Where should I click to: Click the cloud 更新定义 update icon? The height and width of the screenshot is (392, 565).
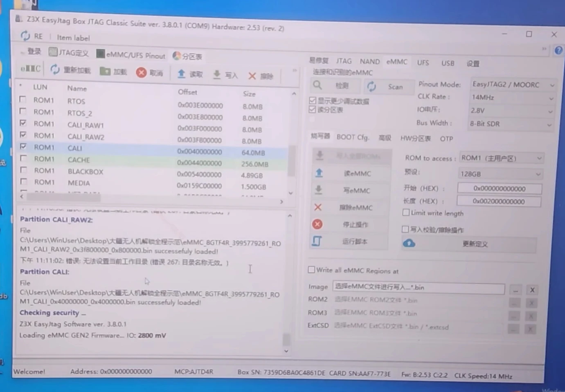(x=409, y=243)
